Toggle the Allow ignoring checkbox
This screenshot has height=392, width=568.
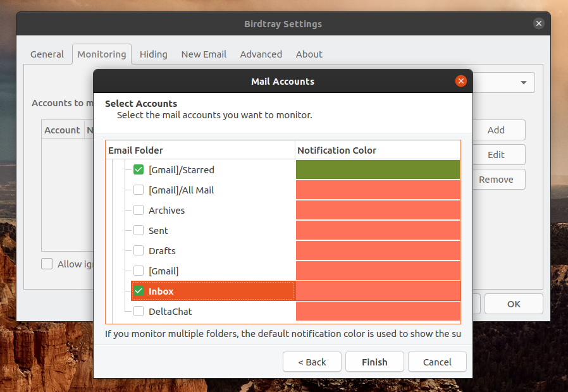pyautogui.click(x=47, y=264)
